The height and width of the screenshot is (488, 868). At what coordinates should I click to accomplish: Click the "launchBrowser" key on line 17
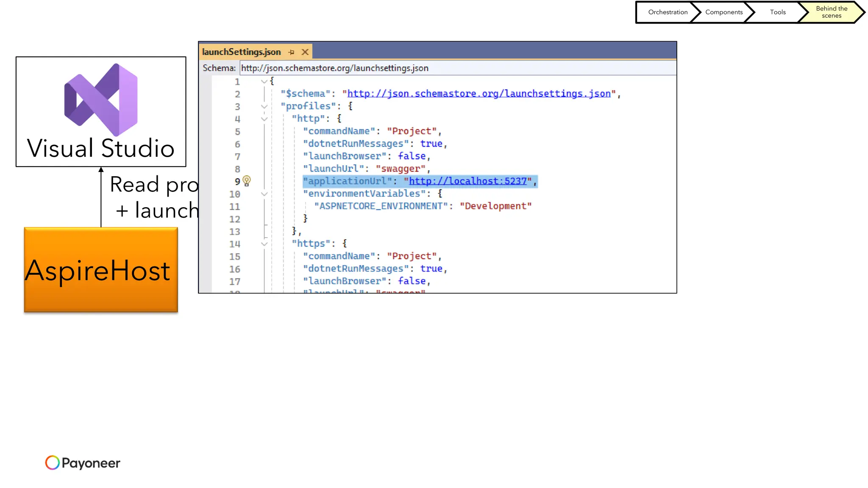click(345, 281)
